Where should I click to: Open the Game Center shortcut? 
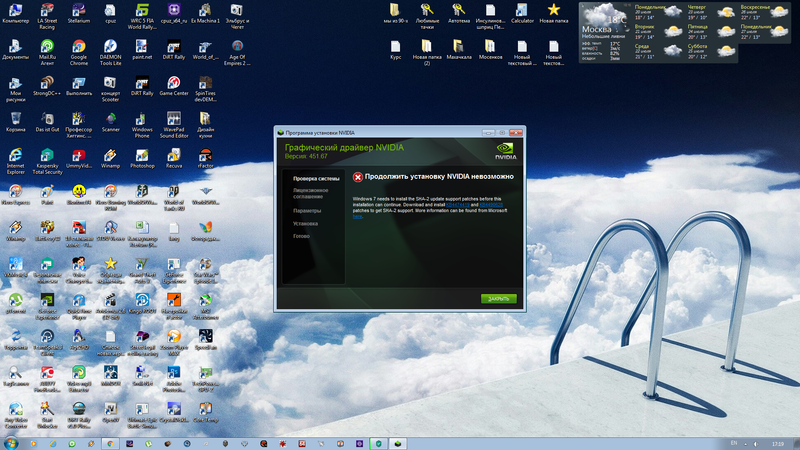coord(173,86)
